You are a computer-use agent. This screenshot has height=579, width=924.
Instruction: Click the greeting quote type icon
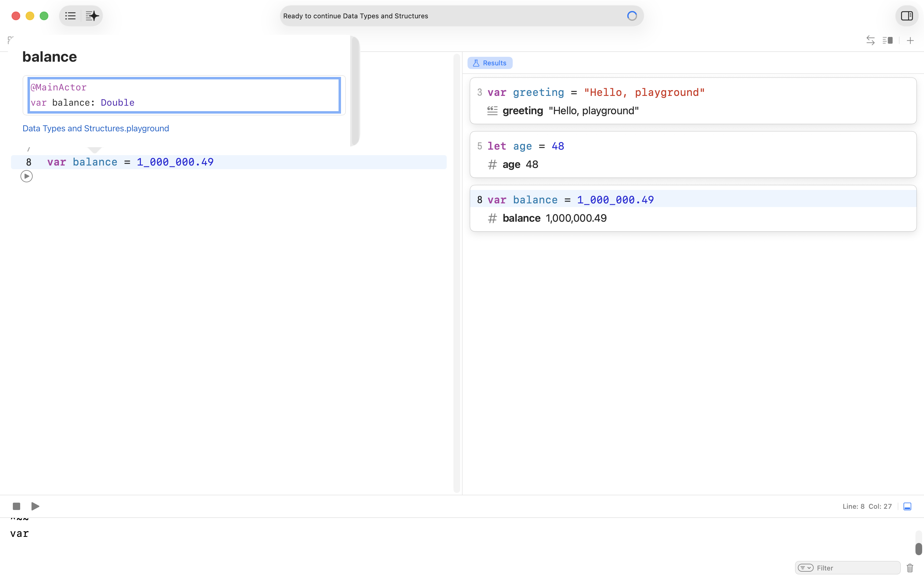pos(492,111)
